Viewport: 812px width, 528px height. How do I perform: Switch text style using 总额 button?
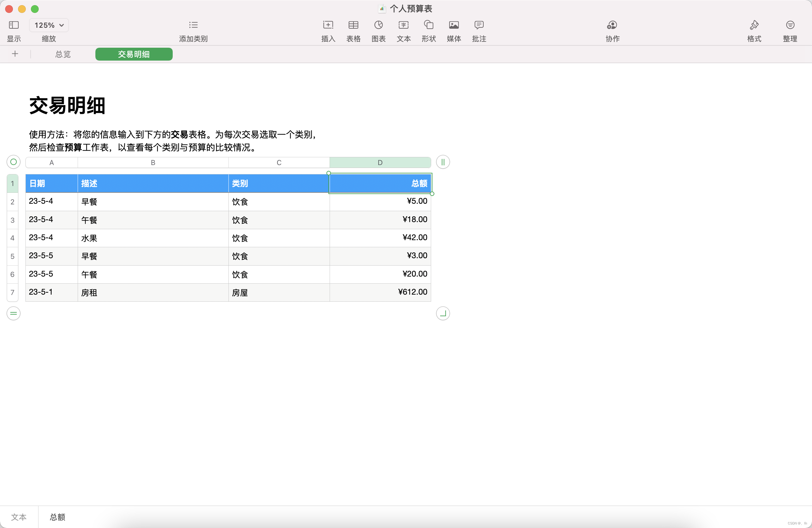point(57,517)
